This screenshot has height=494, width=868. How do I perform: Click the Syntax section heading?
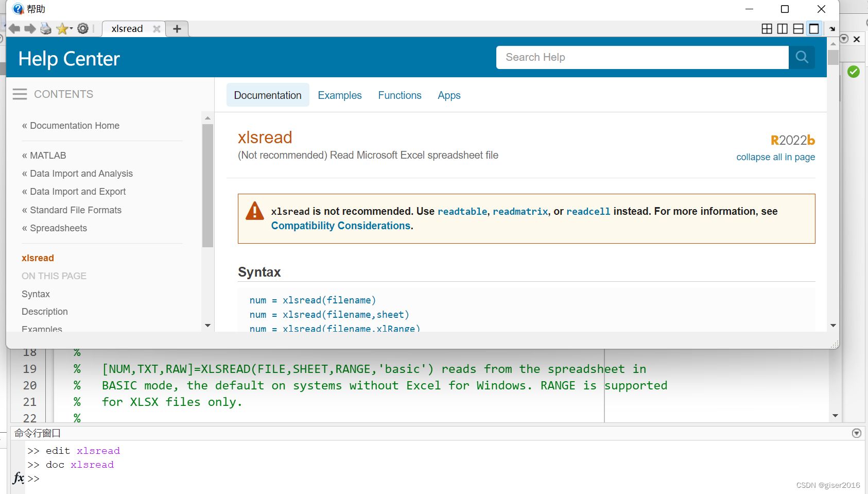(259, 272)
